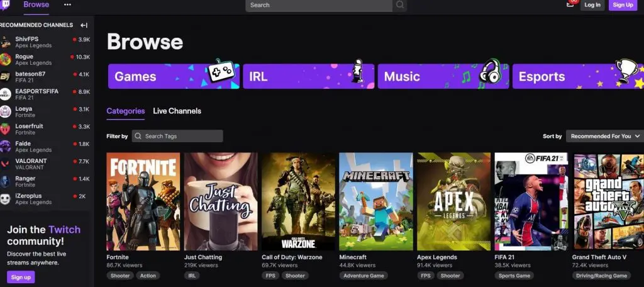644x287 pixels.
Task: Click magnifier icon in Search Tags field
Action: (x=138, y=136)
